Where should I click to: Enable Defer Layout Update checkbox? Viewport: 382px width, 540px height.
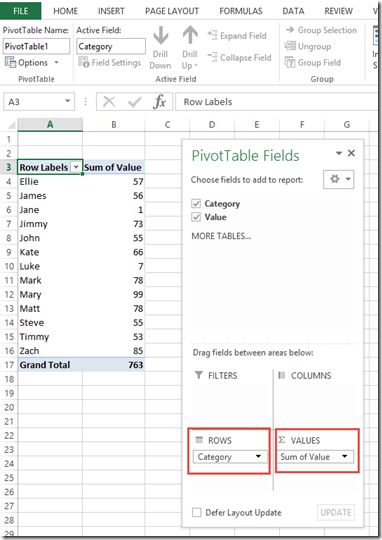pyautogui.click(x=197, y=512)
